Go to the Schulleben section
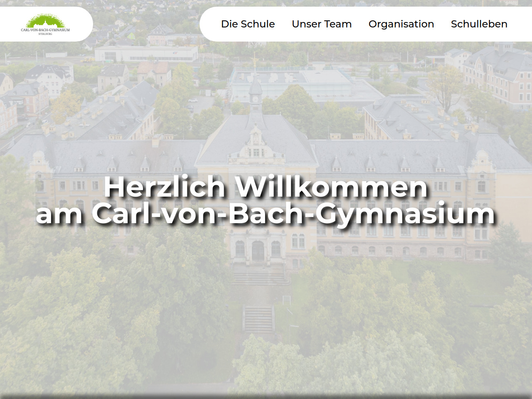The width and height of the screenshot is (532, 399). coord(479,24)
